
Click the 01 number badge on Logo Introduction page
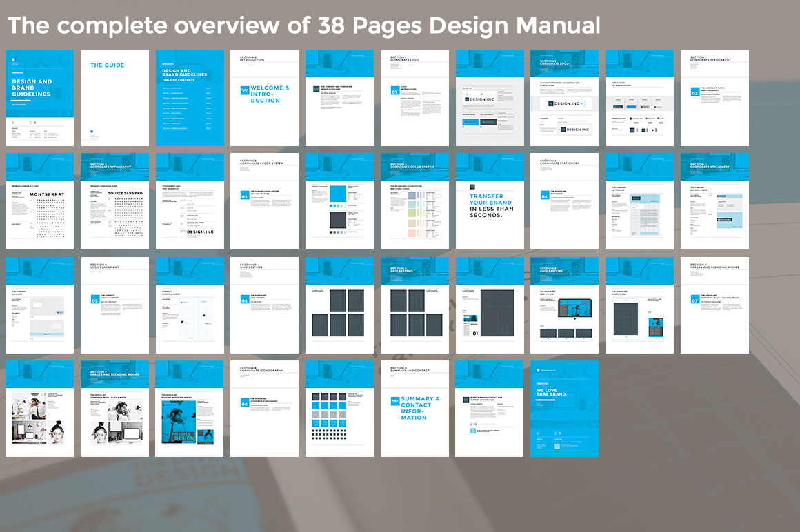tap(395, 91)
